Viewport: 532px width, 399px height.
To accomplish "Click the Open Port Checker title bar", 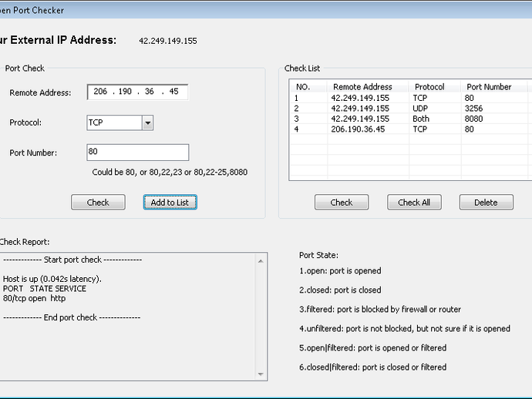I will point(266,10).
